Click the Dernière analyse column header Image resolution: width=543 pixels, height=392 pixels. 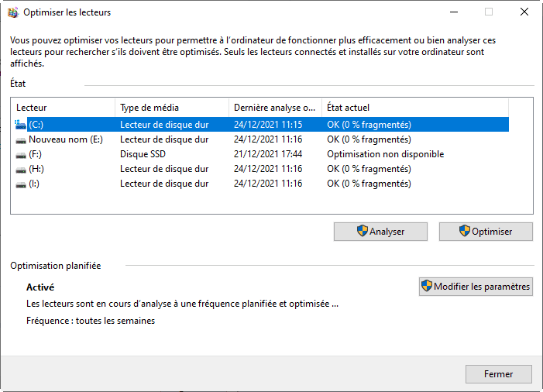click(275, 108)
